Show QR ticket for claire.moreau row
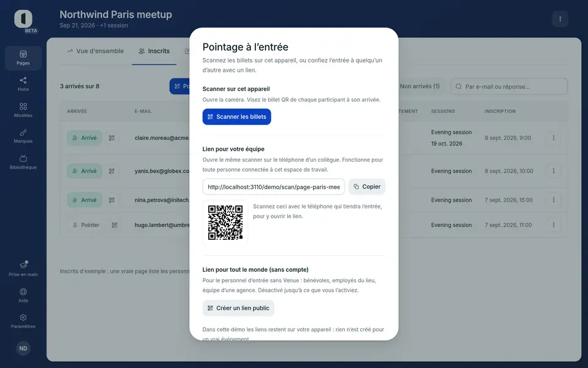 coord(111,138)
